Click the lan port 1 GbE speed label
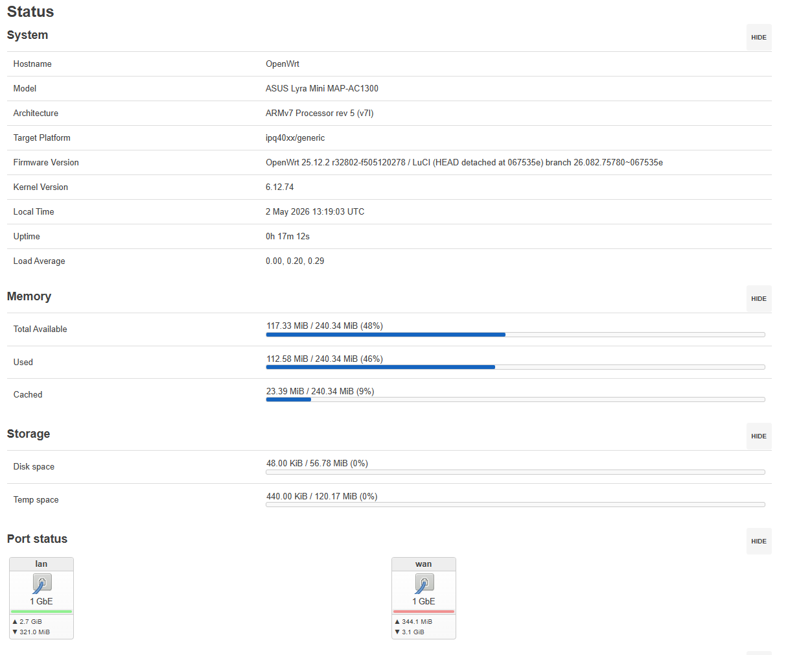The image size is (812, 655). tap(41, 602)
